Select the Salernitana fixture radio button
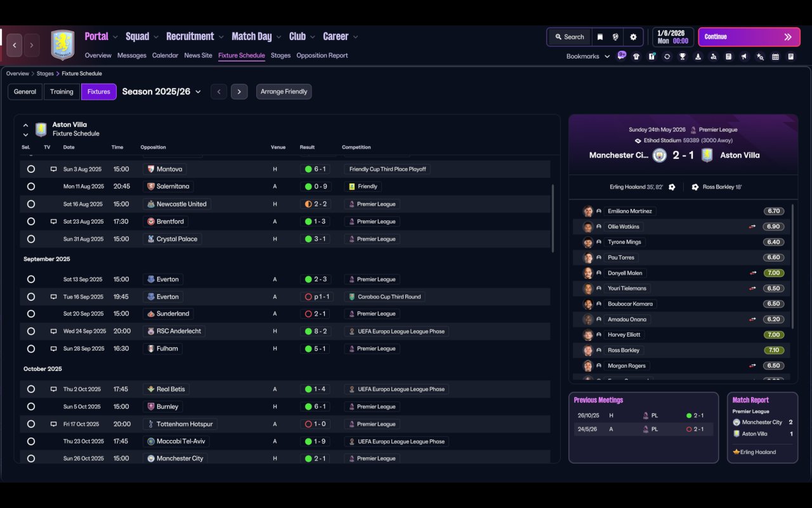 click(31, 187)
